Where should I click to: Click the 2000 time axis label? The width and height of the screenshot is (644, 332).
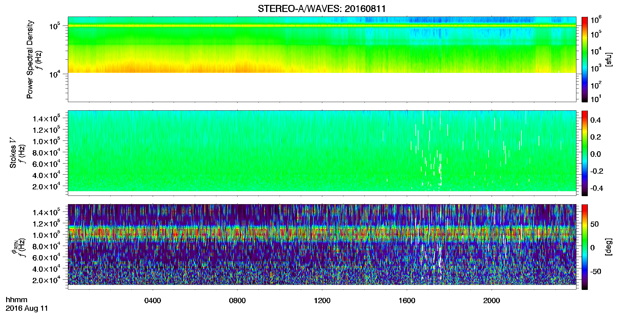[x=492, y=301]
